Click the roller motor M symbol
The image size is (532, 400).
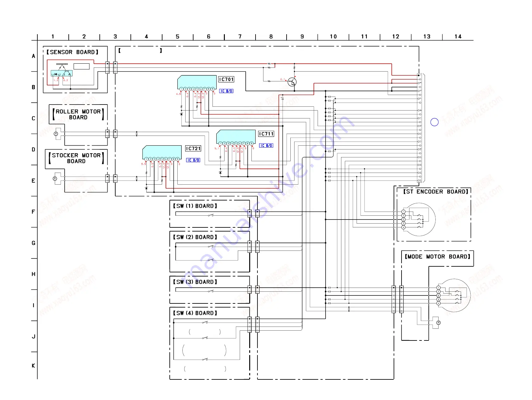(x=56, y=134)
